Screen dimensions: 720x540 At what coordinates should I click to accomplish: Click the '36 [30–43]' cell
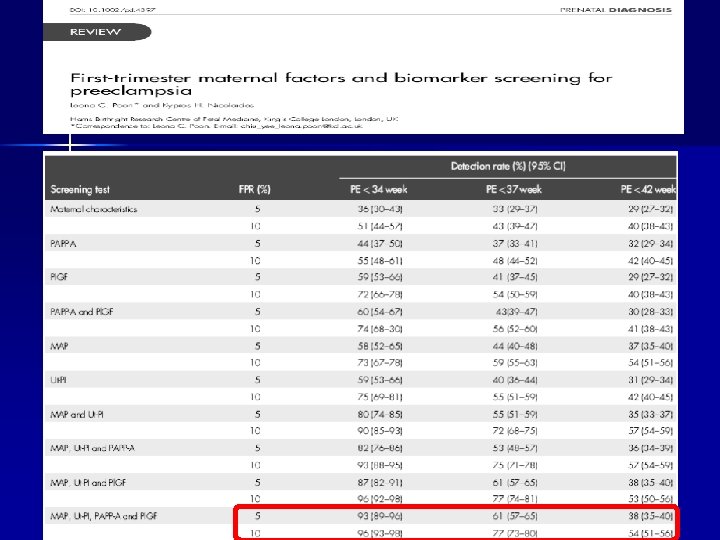[x=380, y=209]
